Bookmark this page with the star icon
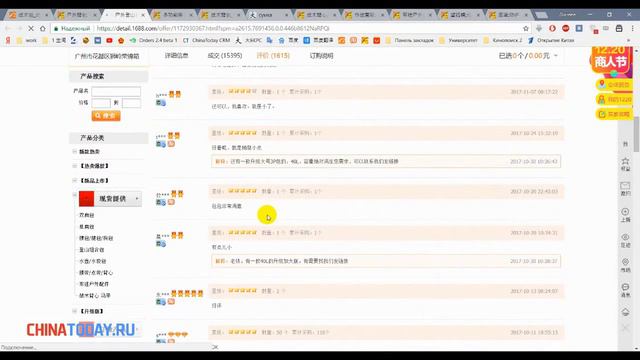The height and width of the screenshot is (360, 640). 526,29
